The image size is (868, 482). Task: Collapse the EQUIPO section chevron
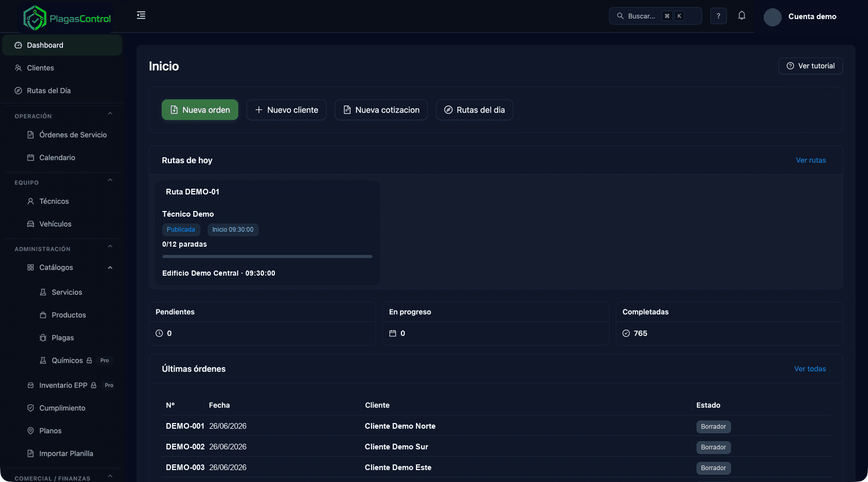pyautogui.click(x=110, y=180)
